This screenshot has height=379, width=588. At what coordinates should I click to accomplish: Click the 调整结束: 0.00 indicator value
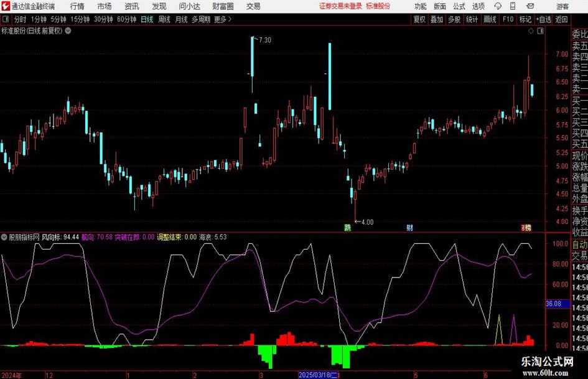tap(177, 236)
